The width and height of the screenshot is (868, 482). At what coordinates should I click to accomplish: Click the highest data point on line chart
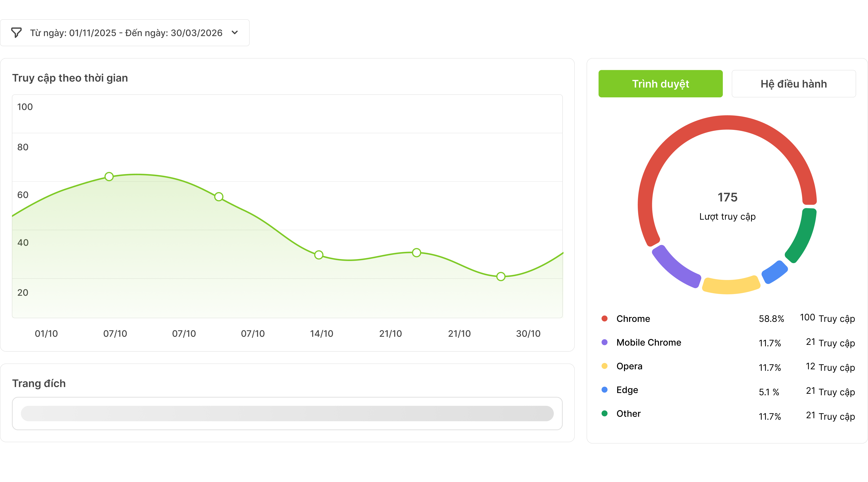(x=109, y=176)
